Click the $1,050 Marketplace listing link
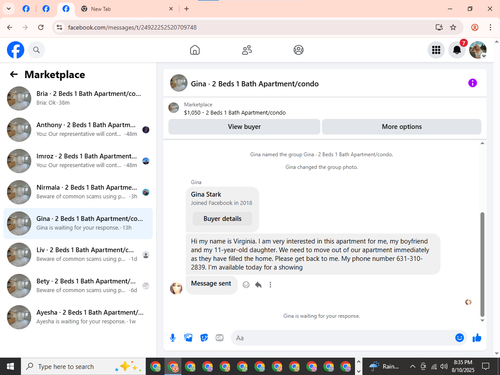This screenshot has width=500, height=375. point(235,113)
